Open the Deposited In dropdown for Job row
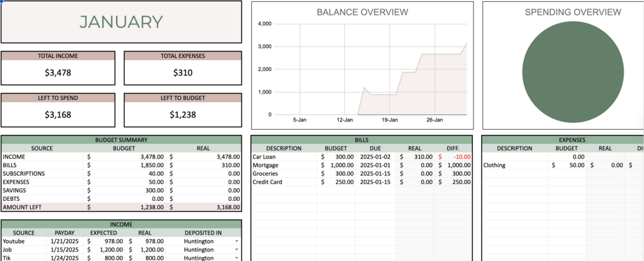Image resolution: width=644 pixels, height=261 pixels. (236, 249)
